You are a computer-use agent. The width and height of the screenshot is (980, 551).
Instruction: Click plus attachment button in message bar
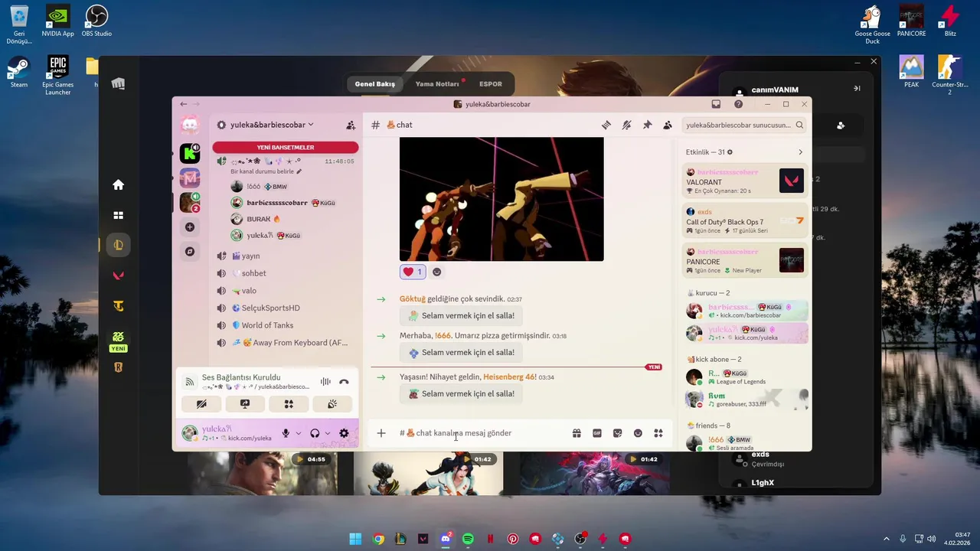click(x=381, y=433)
